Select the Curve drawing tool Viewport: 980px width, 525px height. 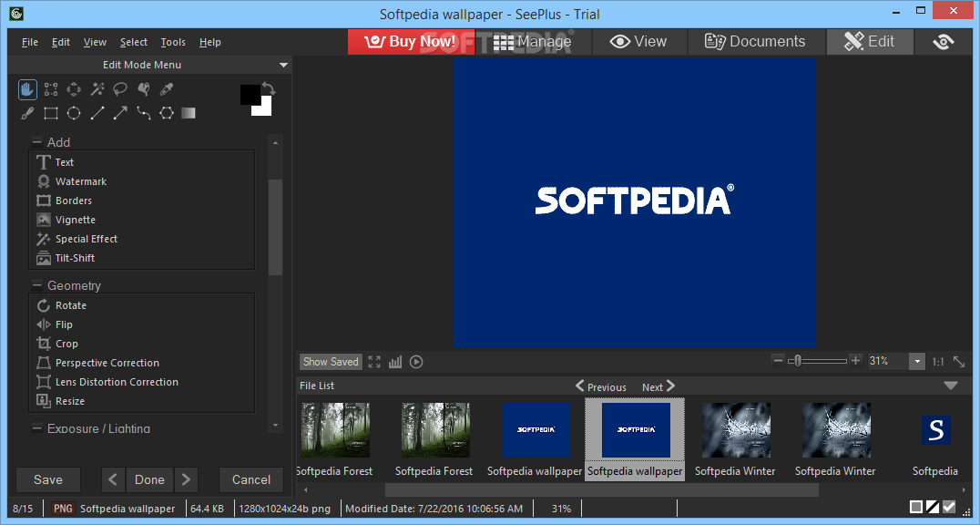[x=143, y=113]
